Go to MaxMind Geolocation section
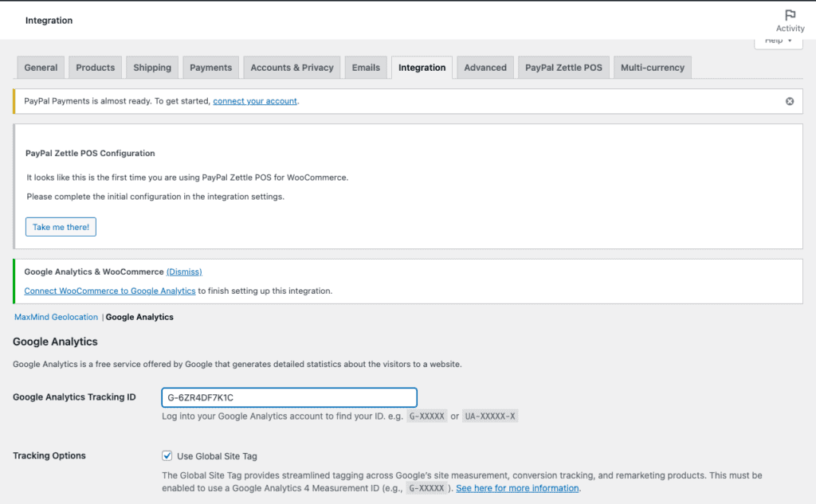 (x=57, y=317)
